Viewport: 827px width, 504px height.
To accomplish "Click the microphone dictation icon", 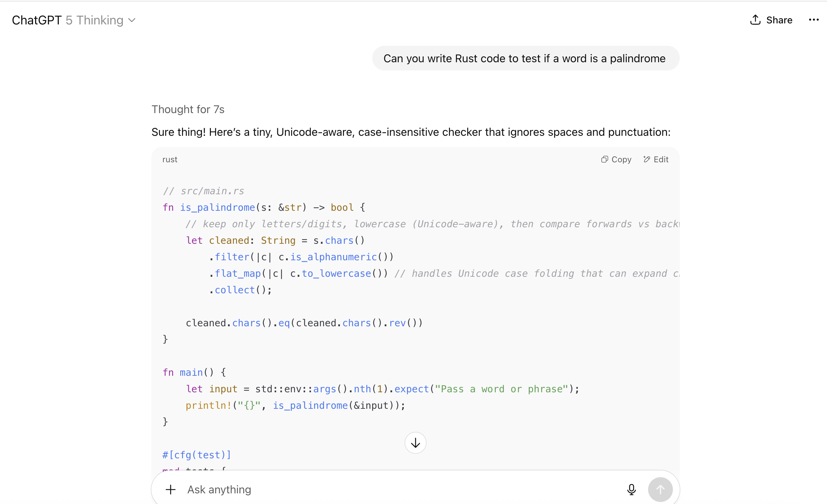I will coord(631,489).
